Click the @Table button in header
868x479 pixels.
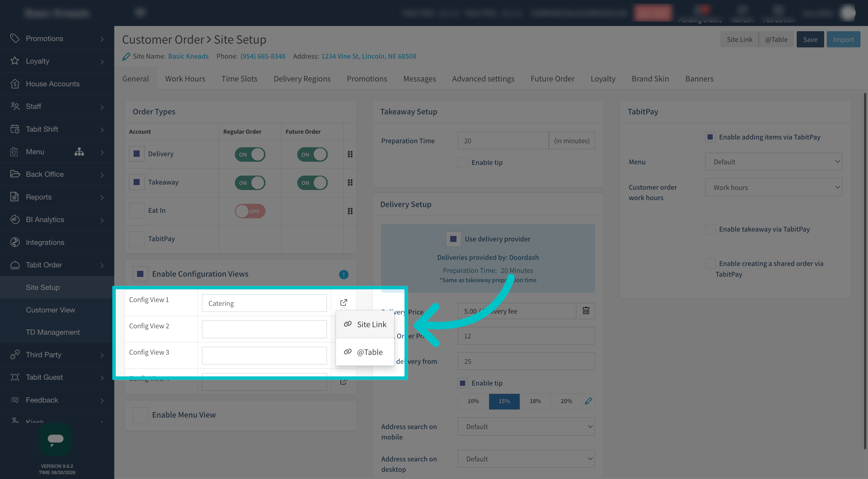776,40
